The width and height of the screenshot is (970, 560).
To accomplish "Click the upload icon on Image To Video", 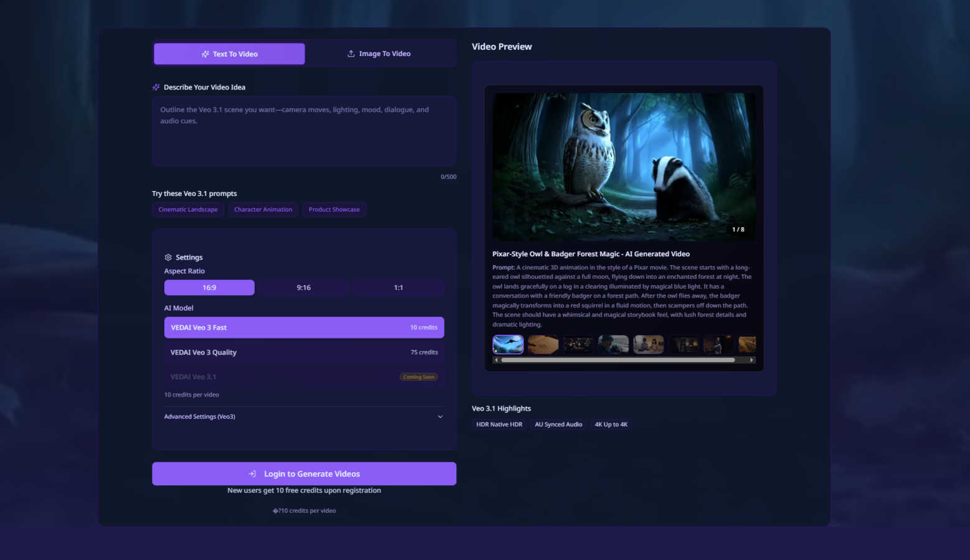I will pos(351,54).
